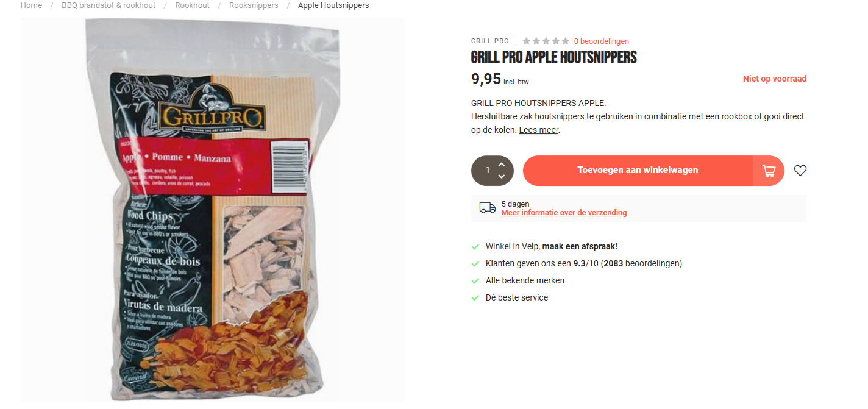Screen dimensions: 868x409
Task: Increase quantity with the up arrow
Action: tap(502, 165)
